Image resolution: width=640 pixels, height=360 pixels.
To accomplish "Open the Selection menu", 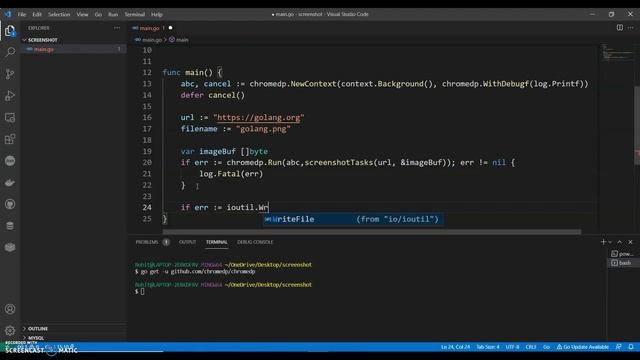I will coord(59,14).
